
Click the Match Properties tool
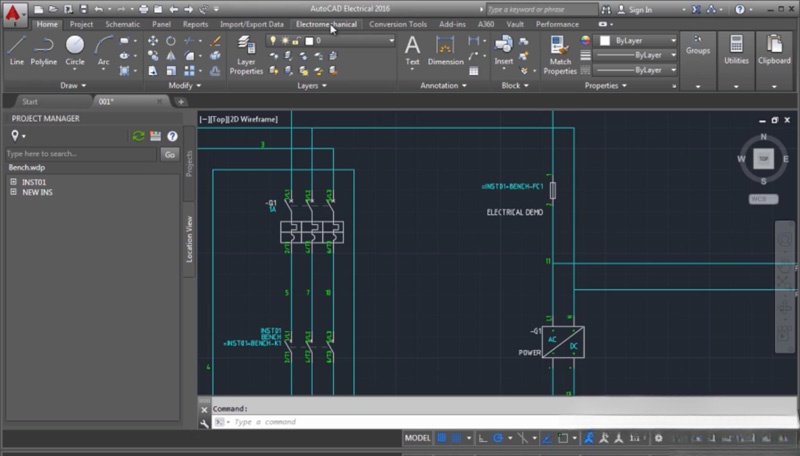click(x=560, y=55)
